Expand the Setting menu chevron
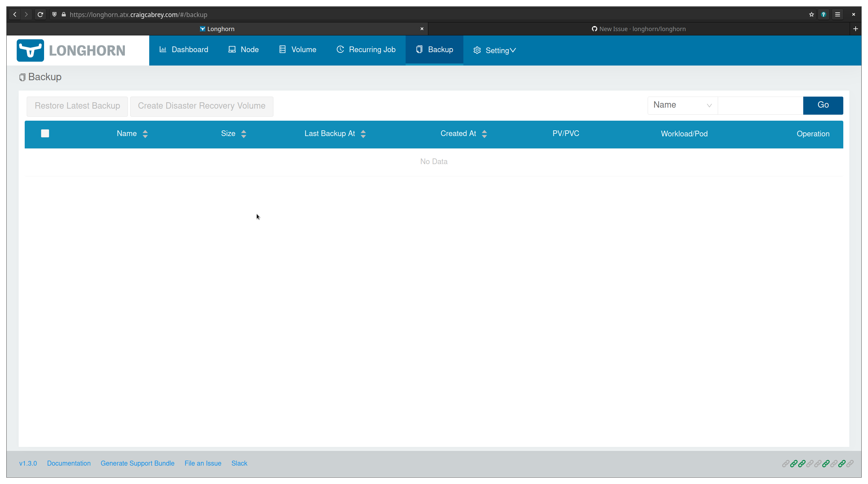The image size is (868, 484). [x=513, y=50]
